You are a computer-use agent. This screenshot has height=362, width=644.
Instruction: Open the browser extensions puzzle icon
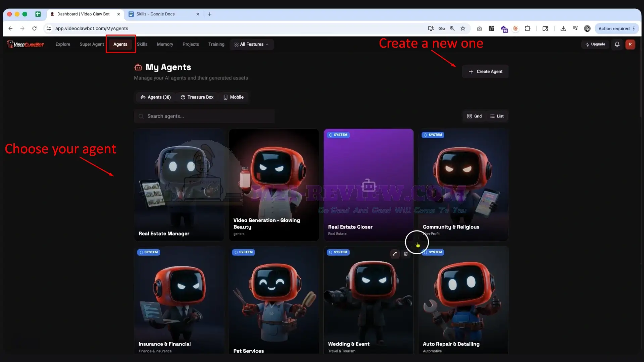tap(528, 29)
